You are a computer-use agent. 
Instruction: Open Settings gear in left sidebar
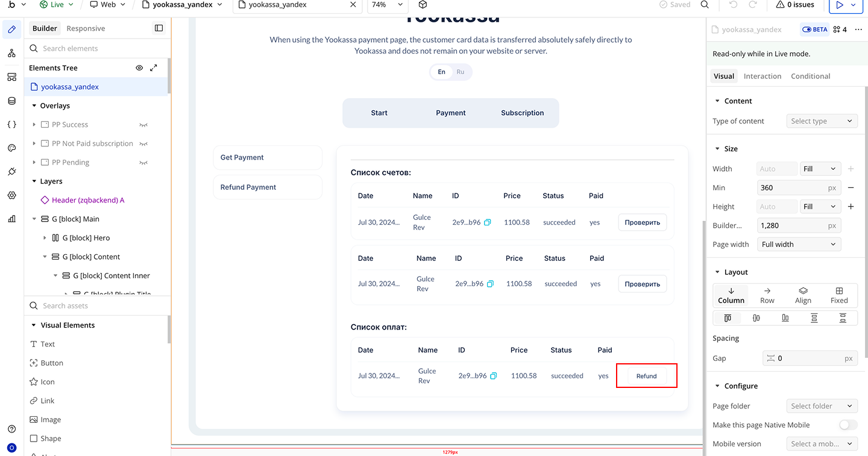(x=11, y=195)
